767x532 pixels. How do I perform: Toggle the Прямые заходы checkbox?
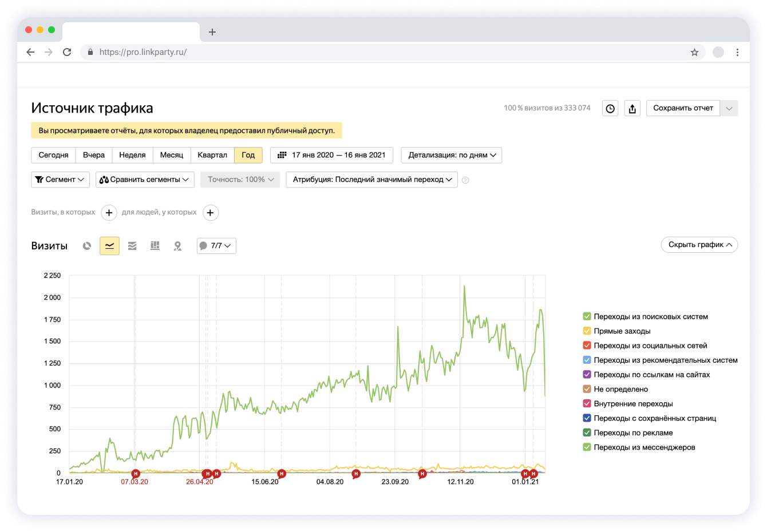pos(587,331)
